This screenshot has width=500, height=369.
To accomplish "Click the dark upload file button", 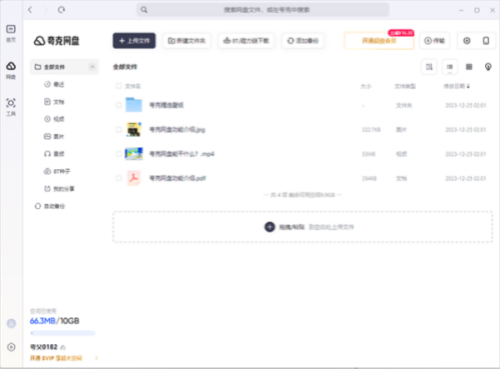I will tap(134, 41).
